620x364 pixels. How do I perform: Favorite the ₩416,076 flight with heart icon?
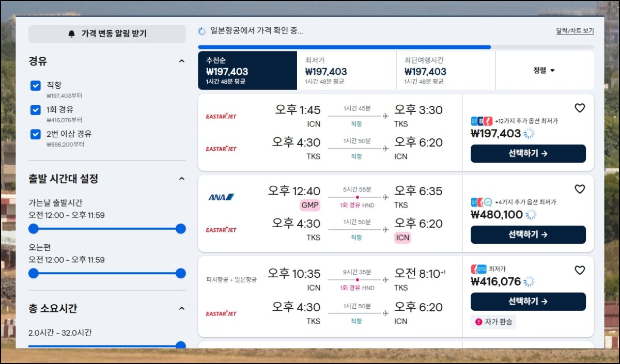(580, 270)
